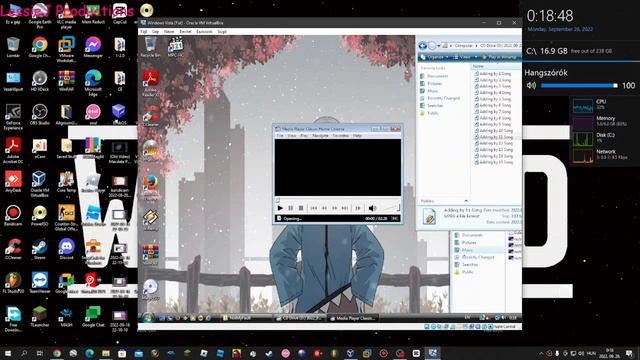Image resolution: width=640 pixels, height=360 pixels.
Task: Open Help menu in Media Player Classic
Action: pos(358,136)
